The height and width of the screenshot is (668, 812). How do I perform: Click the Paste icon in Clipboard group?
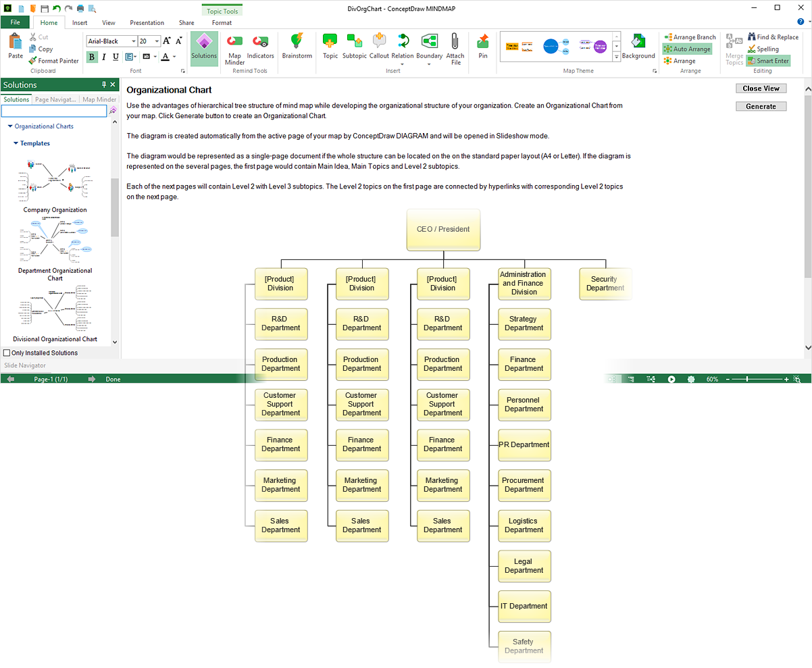(16, 42)
